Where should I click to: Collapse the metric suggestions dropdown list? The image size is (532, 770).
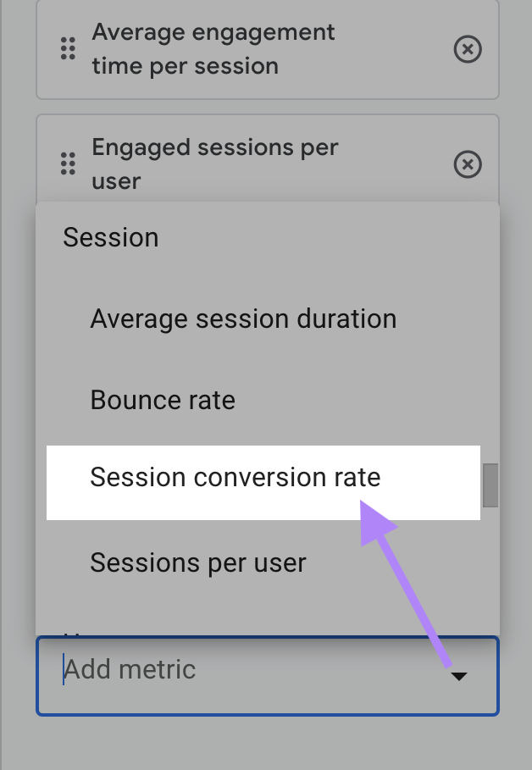(459, 675)
